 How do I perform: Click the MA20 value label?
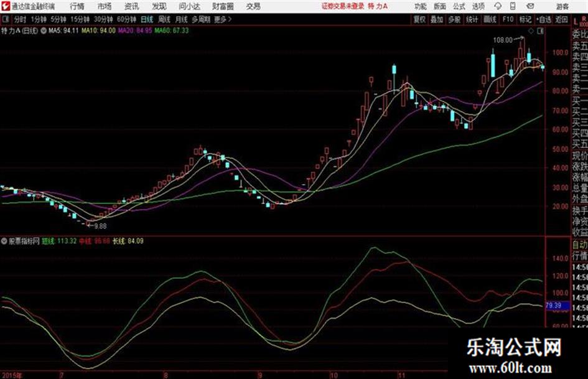click(x=135, y=30)
